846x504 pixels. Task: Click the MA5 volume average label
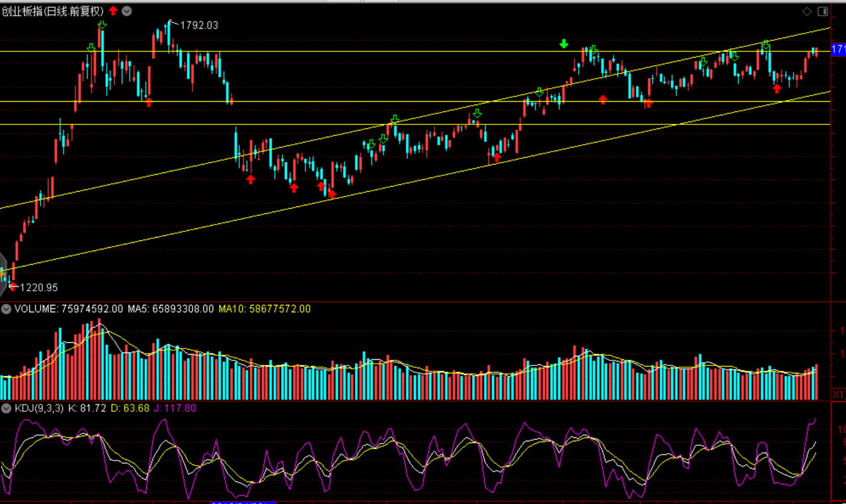coord(170,309)
